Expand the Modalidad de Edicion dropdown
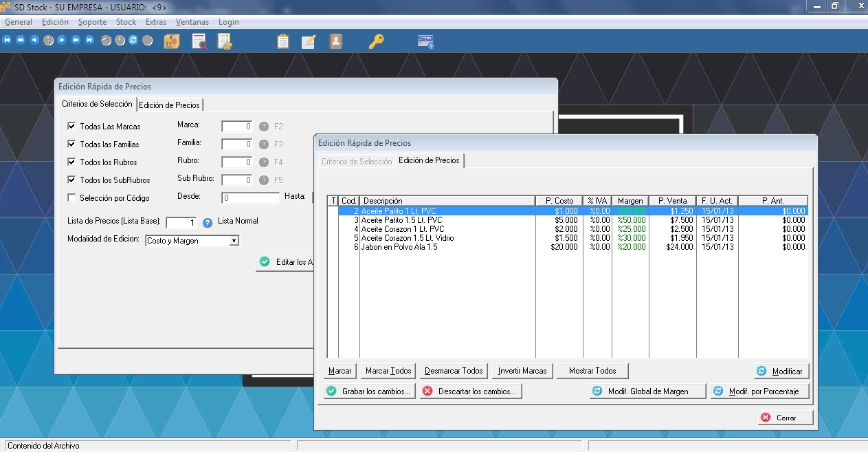This screenshot has height=452, width=868. (x=234, y=241)
